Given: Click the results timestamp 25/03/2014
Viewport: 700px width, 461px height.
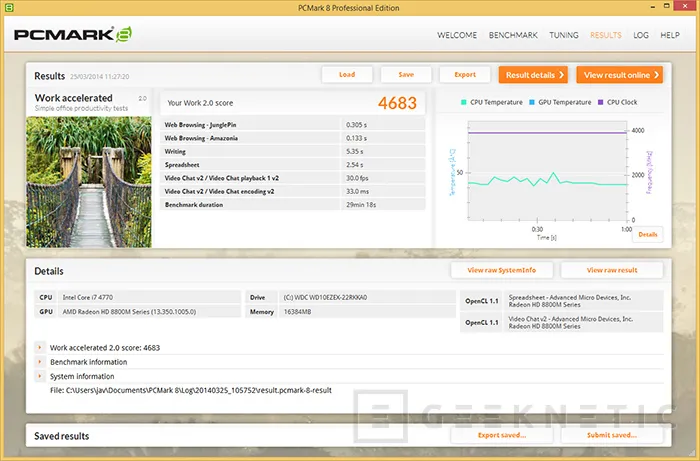Looking at the screenshot, I should (100, 76).
